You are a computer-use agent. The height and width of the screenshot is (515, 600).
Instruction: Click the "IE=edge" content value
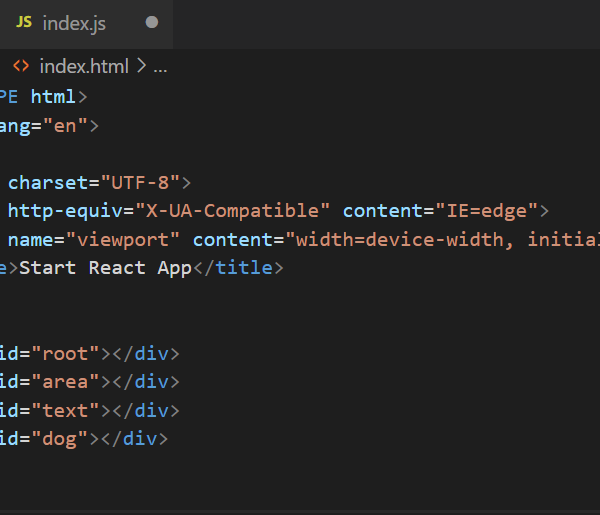pyautogui.click(x=486, y=211)
